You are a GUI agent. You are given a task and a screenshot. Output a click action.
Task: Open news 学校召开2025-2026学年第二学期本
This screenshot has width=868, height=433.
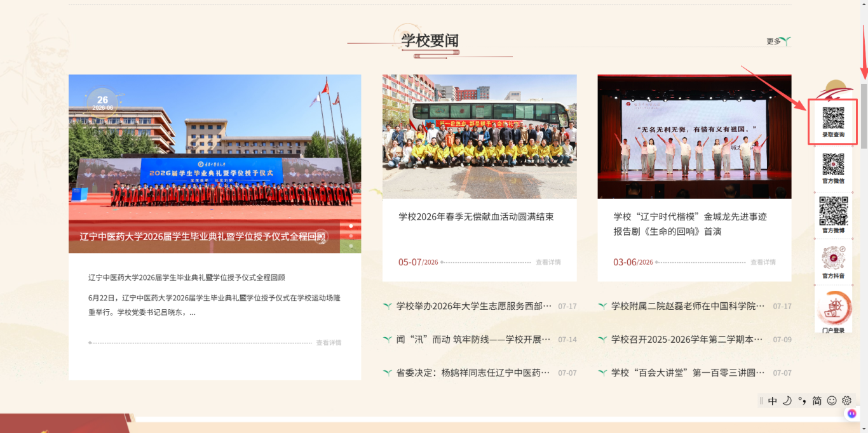(688, 340)
